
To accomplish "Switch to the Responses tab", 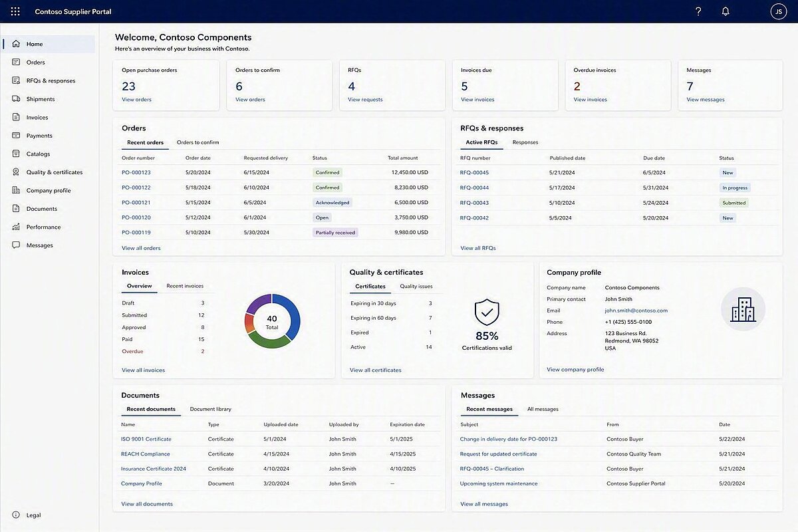I will pos(525,142).
